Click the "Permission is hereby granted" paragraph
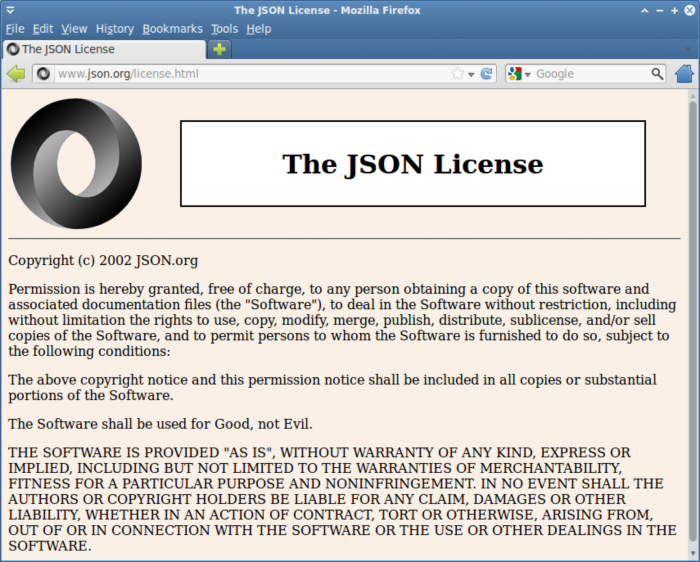 pyautogui.click(x=342, y=320)
